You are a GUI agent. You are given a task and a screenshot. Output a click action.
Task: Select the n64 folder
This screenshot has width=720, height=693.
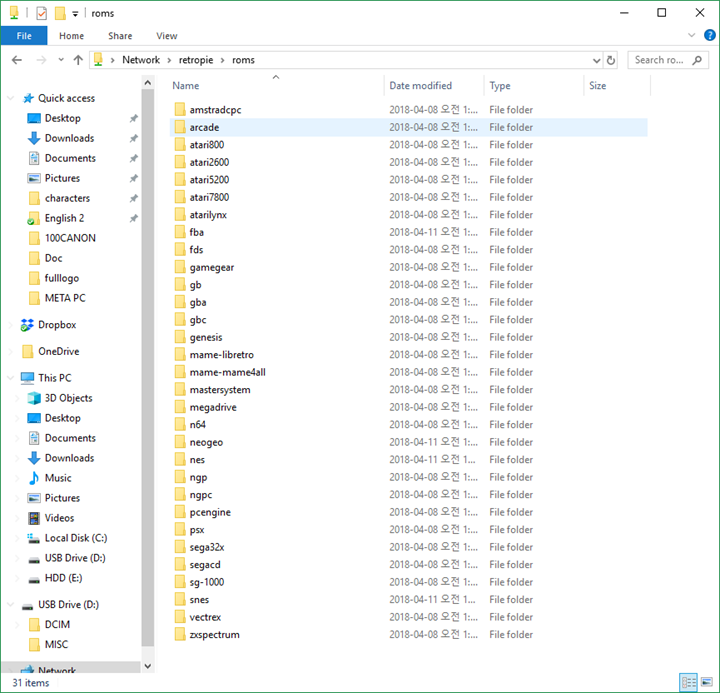coord(197,425)
